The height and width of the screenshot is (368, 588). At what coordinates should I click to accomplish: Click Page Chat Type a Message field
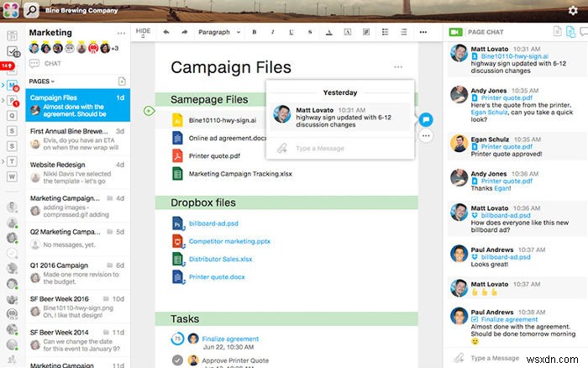click(495, 358)
